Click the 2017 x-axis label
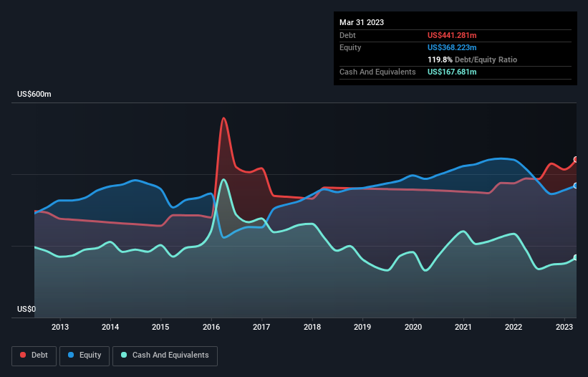This screenshot has height=377, width=588. 261,327
